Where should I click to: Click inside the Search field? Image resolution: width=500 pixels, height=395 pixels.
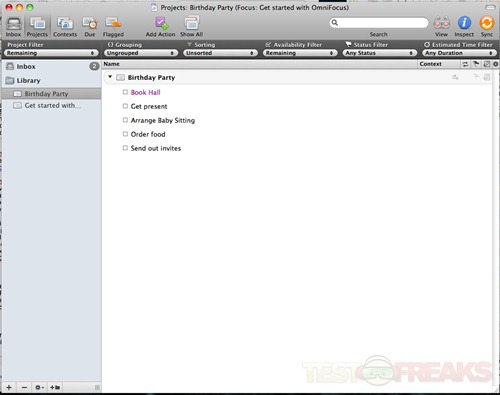pyautogui.click(x=379, y=23)
